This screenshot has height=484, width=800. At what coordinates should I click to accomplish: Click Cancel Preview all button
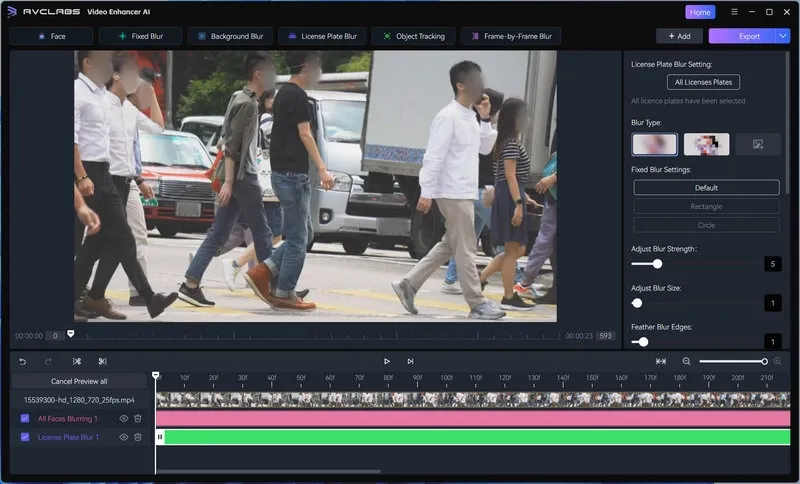[x=79, y=381]
